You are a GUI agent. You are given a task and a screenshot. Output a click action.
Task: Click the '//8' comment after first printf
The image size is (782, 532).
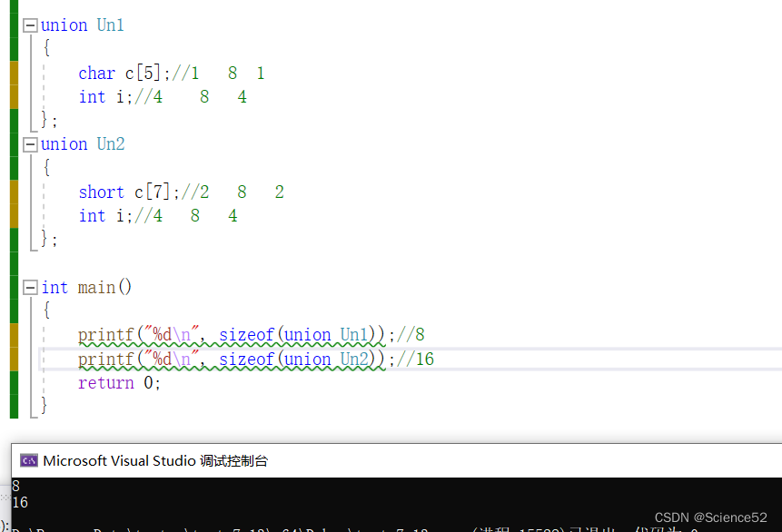pos(410,335)
